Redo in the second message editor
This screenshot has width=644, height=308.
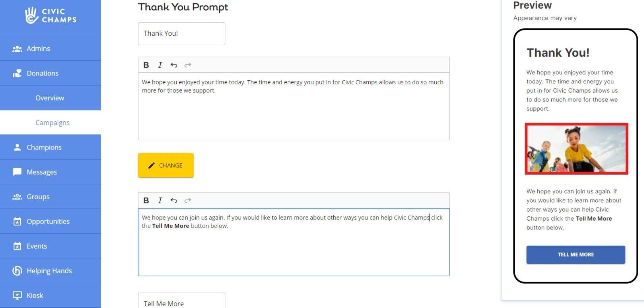[x=187, y=201]
